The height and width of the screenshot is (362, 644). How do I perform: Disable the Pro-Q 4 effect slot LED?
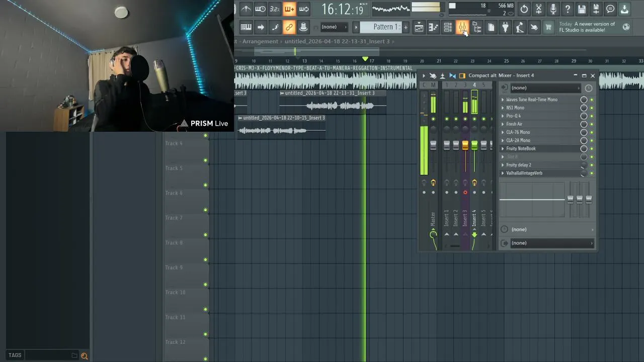592,116
